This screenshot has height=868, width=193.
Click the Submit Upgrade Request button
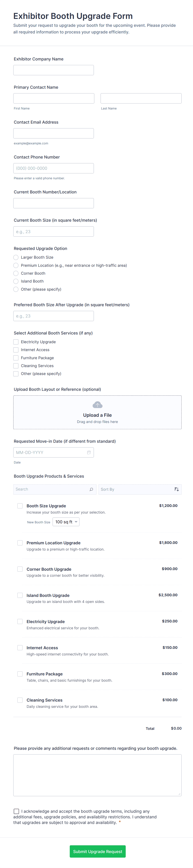click(98, 852)
